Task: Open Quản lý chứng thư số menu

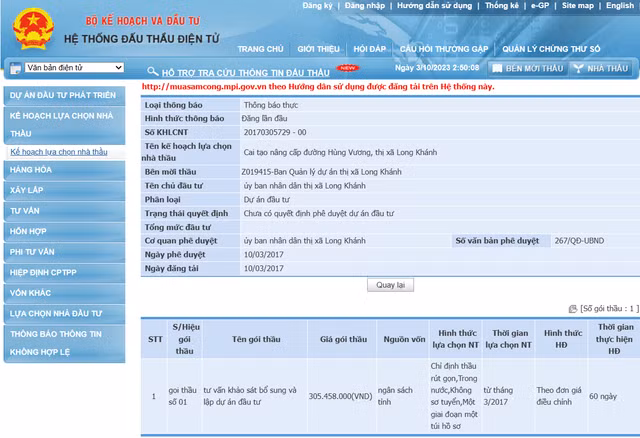Action: pyautogui.click(x=551, y=48)
